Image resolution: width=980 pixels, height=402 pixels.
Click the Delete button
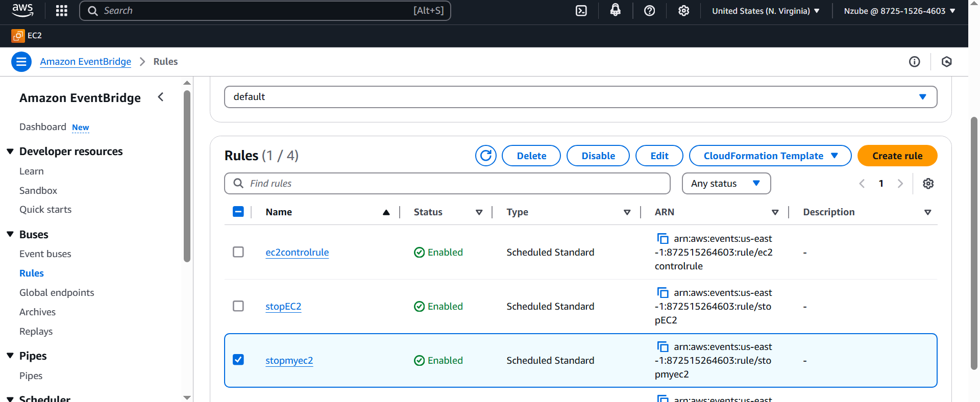[531, 156]
